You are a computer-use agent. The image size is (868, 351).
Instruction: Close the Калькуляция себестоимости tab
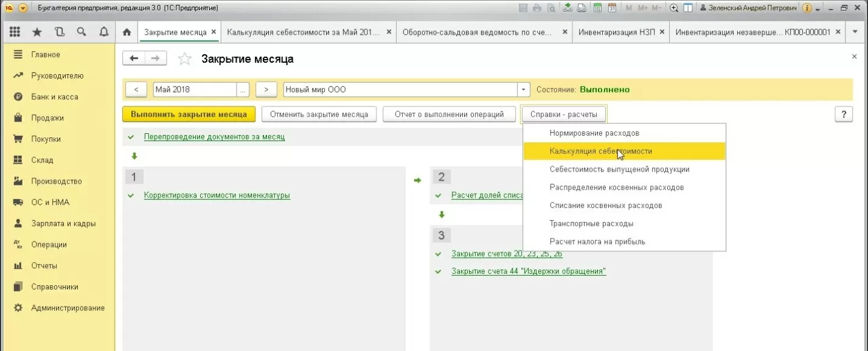click(x=389, y=32)
